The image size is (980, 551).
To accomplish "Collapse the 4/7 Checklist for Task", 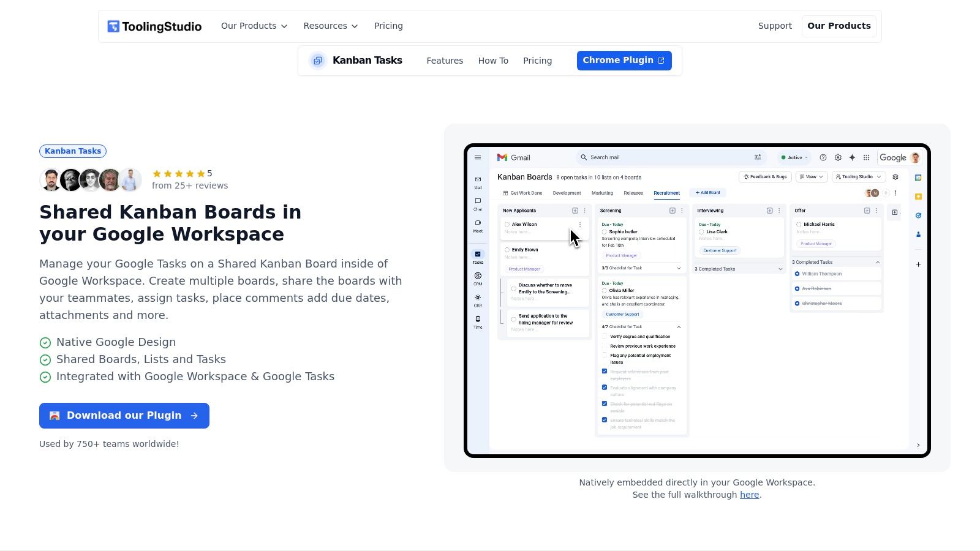I will coord(679,327).
